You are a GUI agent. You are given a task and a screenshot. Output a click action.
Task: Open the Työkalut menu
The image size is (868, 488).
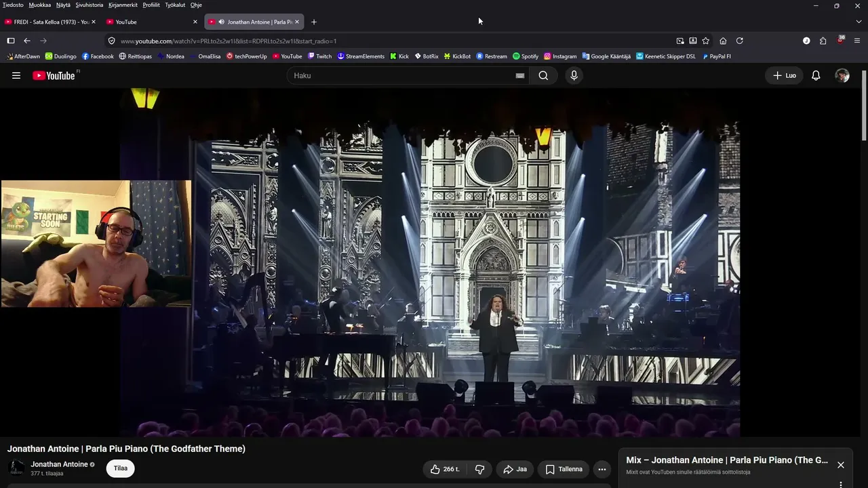pos(175,5)
